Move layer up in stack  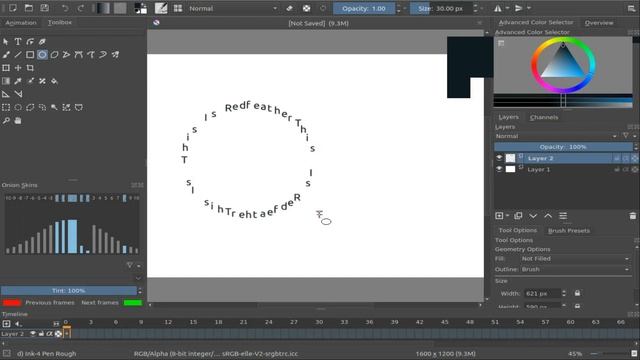pyautogui.click(x=548, y=216)
